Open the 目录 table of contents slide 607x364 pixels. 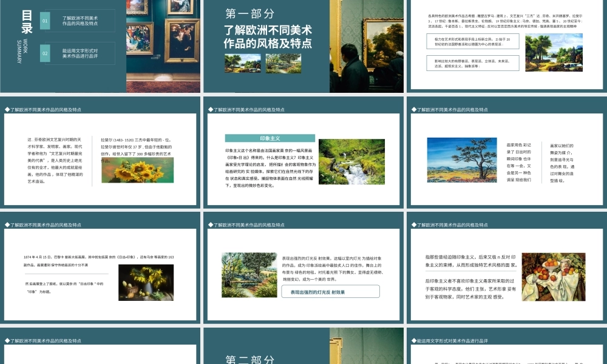100,46
